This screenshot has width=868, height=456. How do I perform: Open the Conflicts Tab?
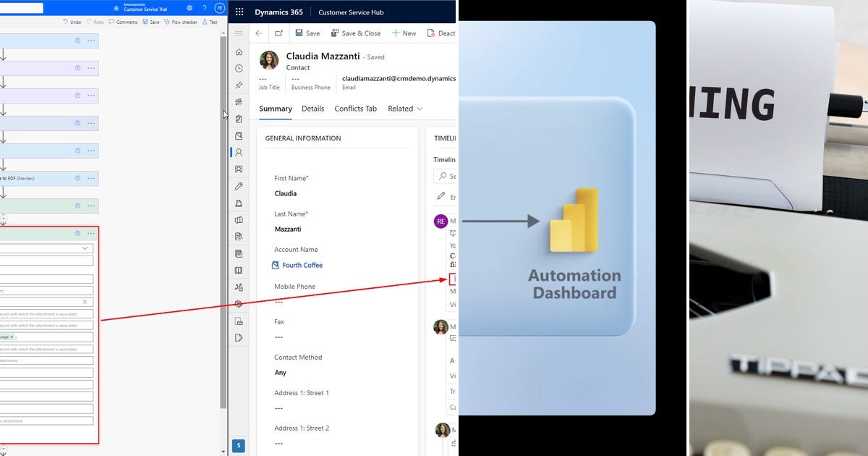point(355,109)
